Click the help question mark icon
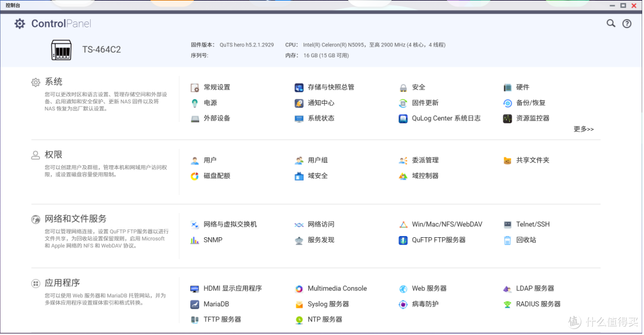The width and height of the screenshot is (644, 335). pyautogui.click(x=627, y=24)
